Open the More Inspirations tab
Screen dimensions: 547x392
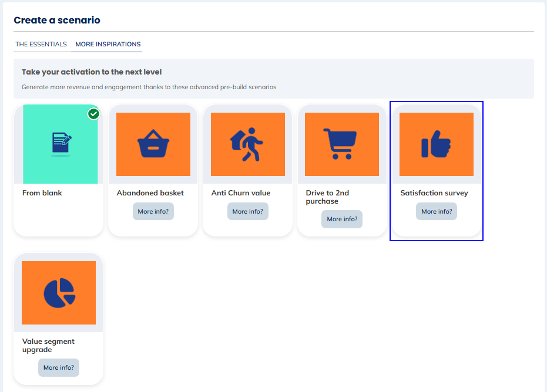[x=108, y=44]
